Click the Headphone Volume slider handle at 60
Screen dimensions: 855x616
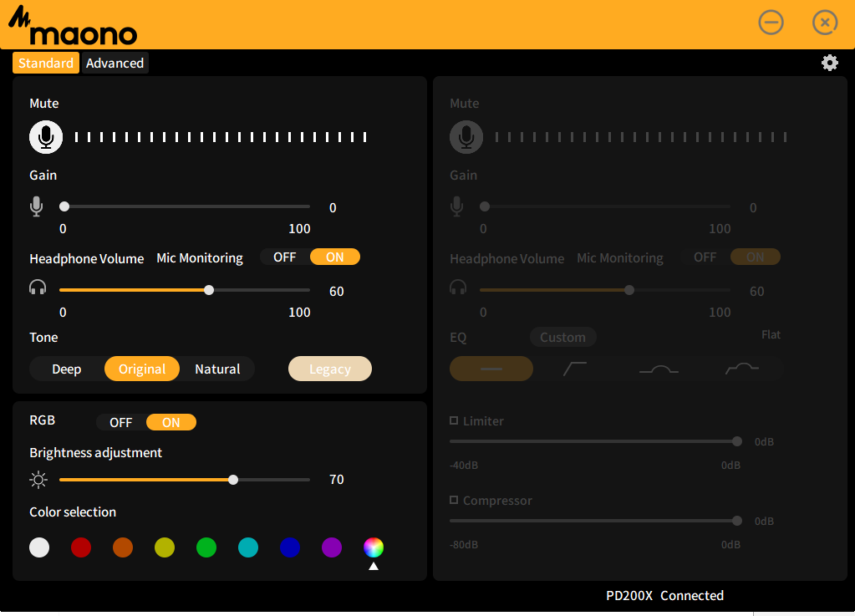[x=209, y=290]
